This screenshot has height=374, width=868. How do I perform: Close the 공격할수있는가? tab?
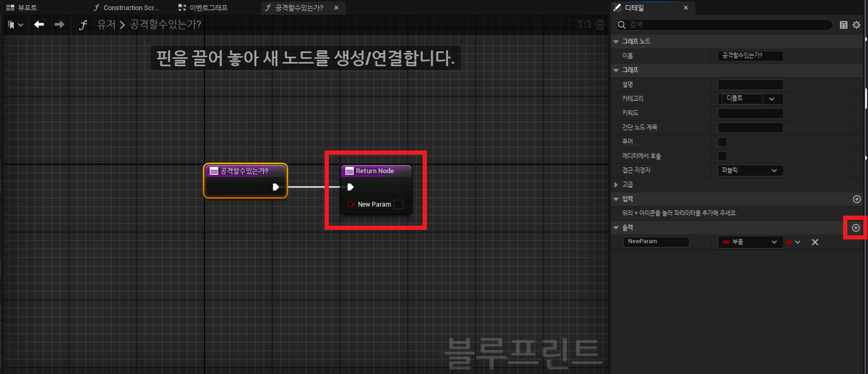(336, 8)
